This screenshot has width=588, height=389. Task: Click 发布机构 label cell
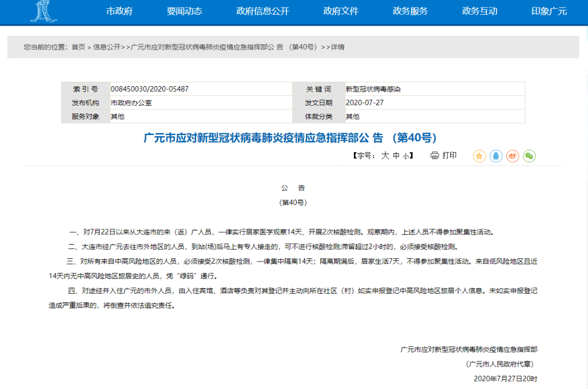[85, 103]
